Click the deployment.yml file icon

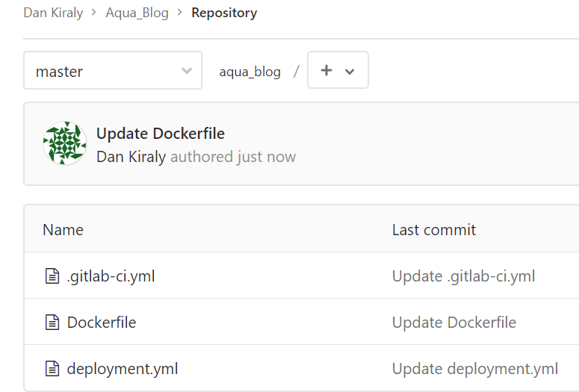[x=52, y=368]
